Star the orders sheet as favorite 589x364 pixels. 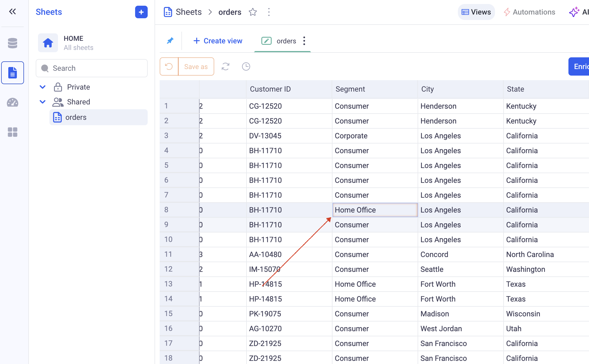[253, 12]
